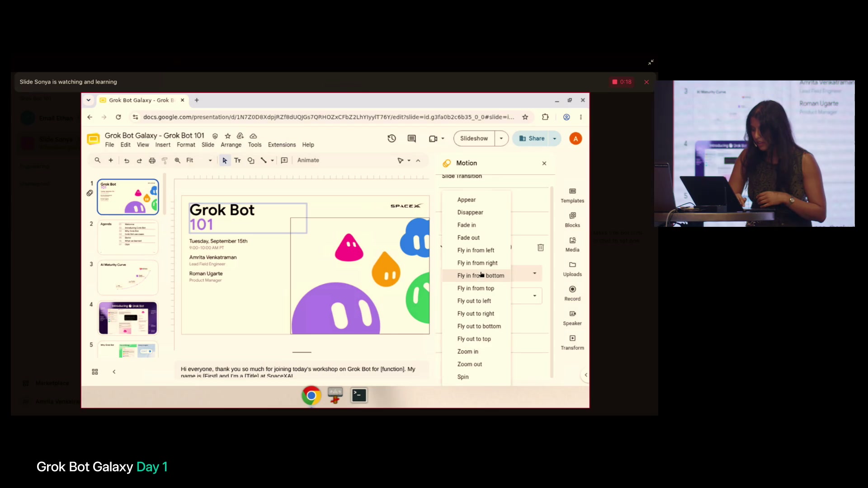The image size is (868, 488).
Task: Click the Add comment toolbar icon
Action: click(x=284, y=160)
